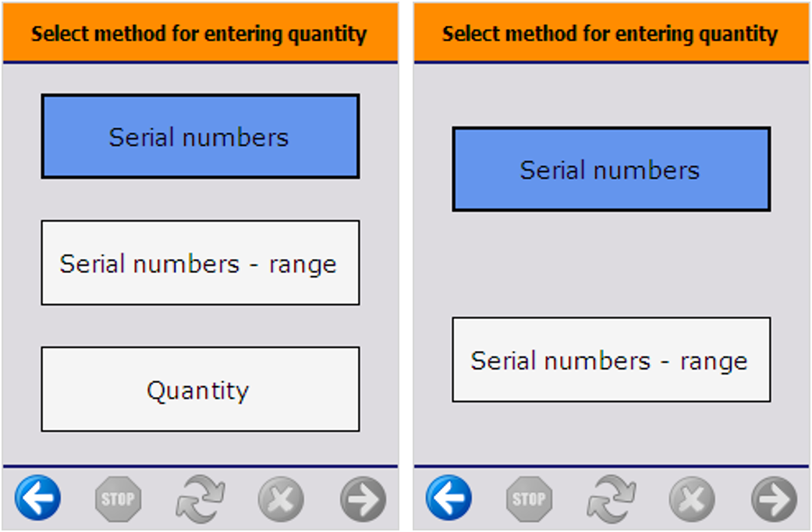Choose Serial numbers - range in right panel
Screen dimensions: 812x532
[611, 360]
